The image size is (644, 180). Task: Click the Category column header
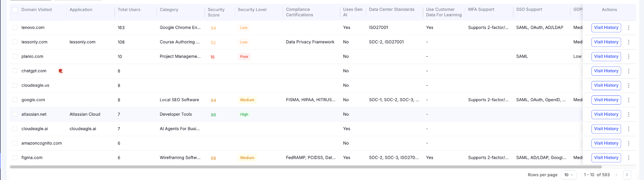tap(169, 10)
